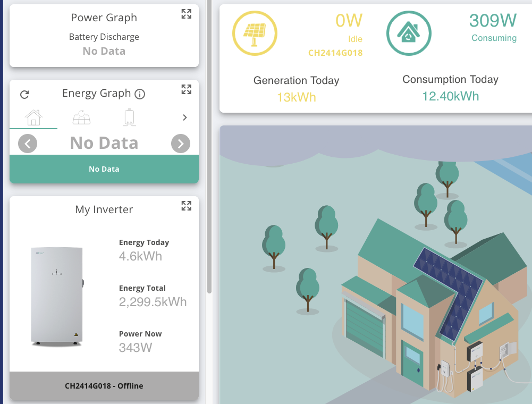Open the Energy Graph info tooltip icon

pyautogui.click(x=140, y=94)
